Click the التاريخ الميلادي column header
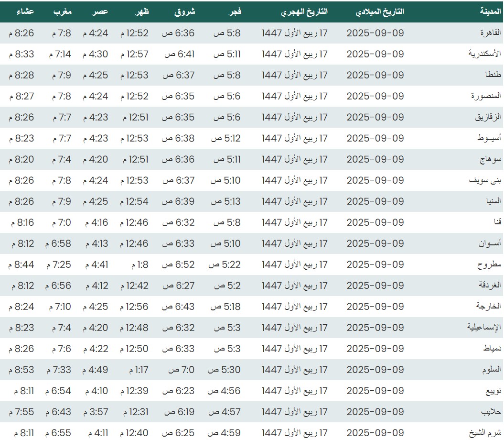The image size is (504, 440). (x=380, y=12)
